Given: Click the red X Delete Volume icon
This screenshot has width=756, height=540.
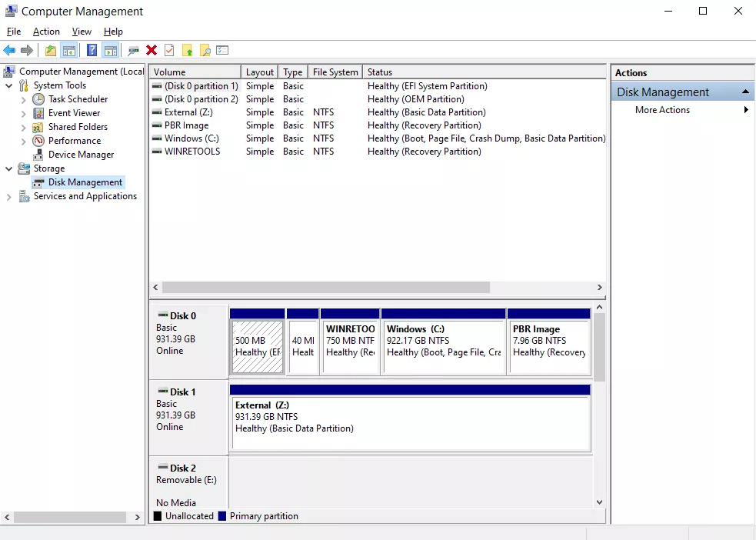Looking at the screenshot, I should [151, 50].
